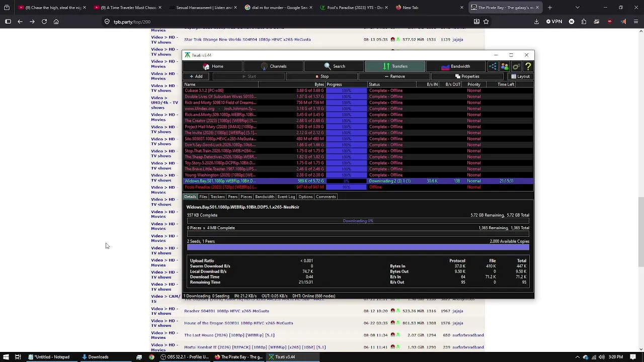This screenshot has width=644, height=362.
Task: Switch to the Event Log tab
Action: pyautogui.click(x=286, y=197)
